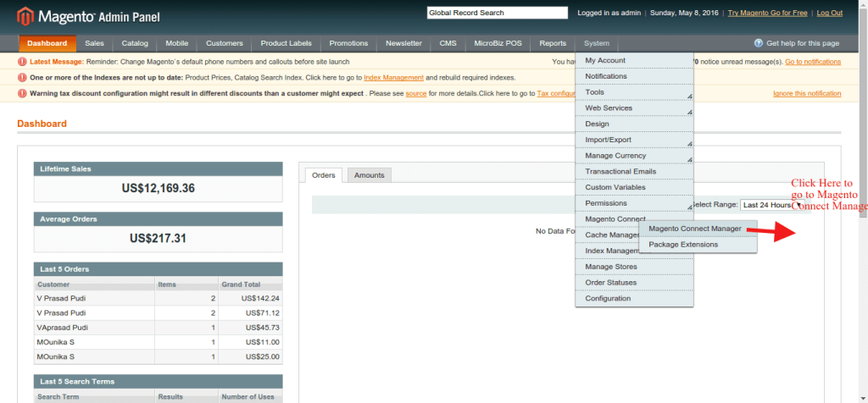This screenshot has width=868, height=403.
Task: Choose My Account in System menu
Action: pos(634,60)
